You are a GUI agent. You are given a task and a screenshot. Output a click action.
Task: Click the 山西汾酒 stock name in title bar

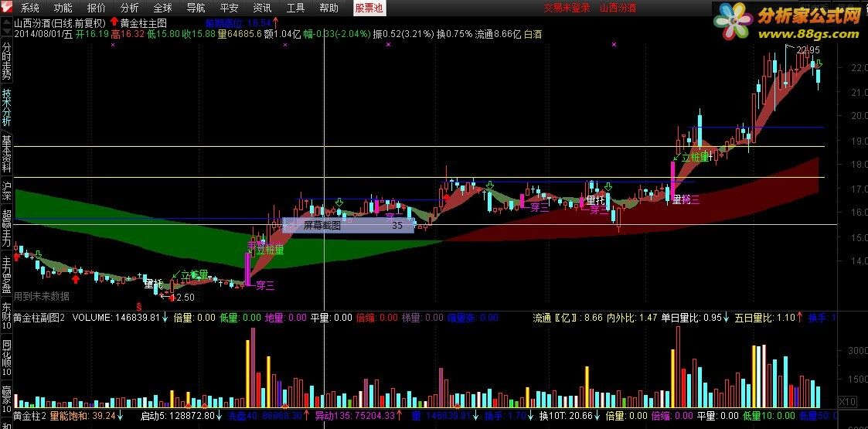point(618,8)
